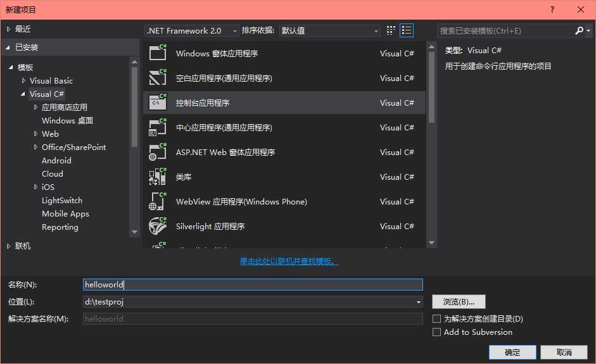
Task: Select the 类库 template icon
Action: point(157,176)
